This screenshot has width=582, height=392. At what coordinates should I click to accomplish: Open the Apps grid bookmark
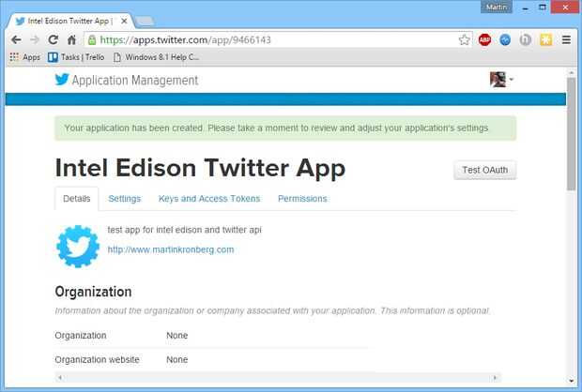(x=24, y=57)
